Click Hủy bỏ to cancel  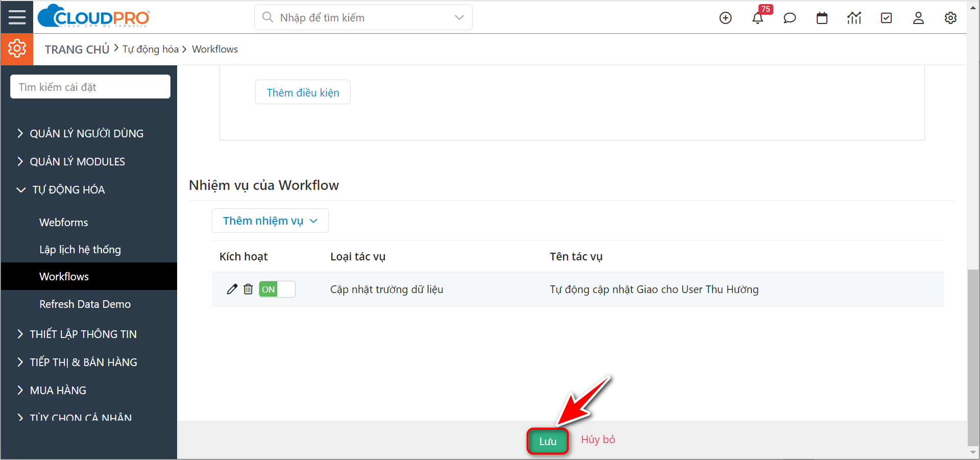pos(598,440)
